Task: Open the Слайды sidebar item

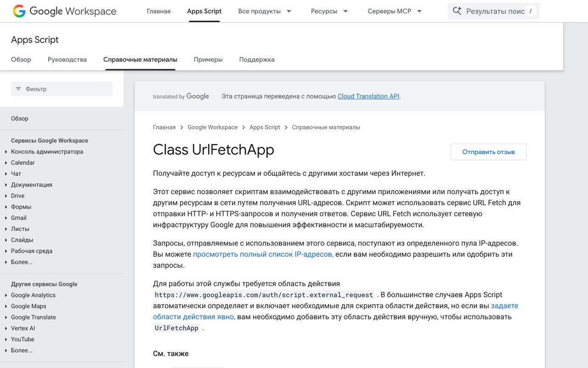Action: click(22, 240)
